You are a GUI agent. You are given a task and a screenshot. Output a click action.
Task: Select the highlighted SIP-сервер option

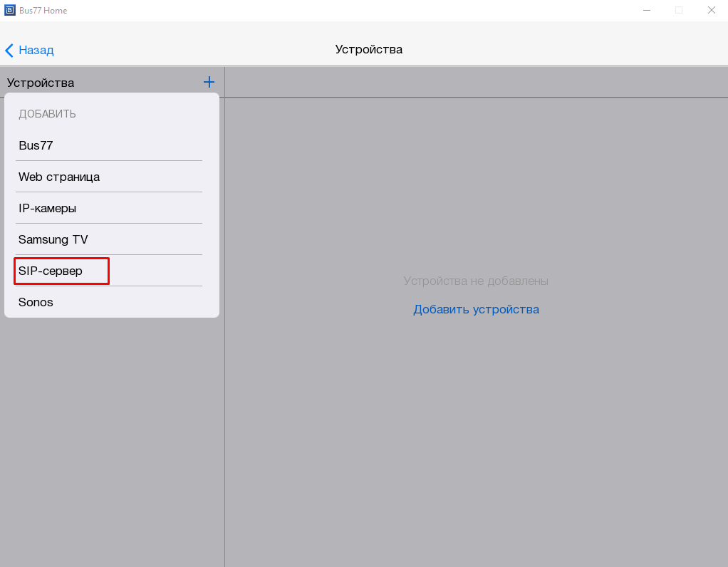coord(51,271)
